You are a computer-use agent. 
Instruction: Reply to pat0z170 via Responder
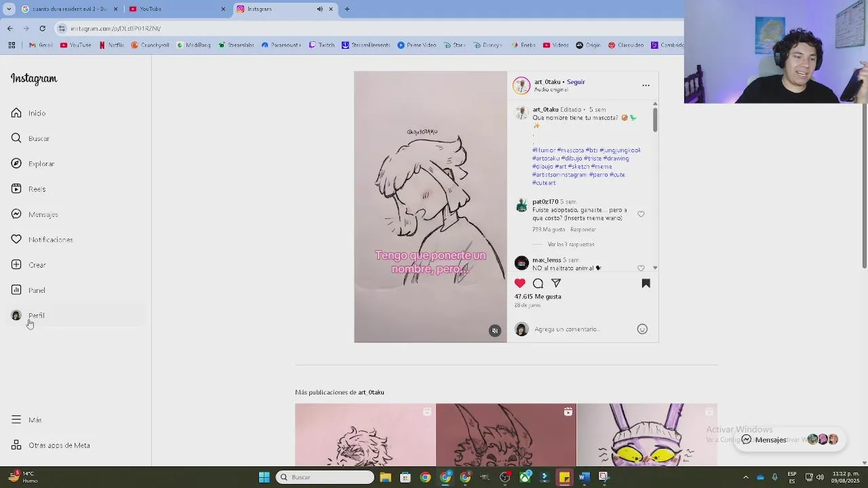[583, 230]
